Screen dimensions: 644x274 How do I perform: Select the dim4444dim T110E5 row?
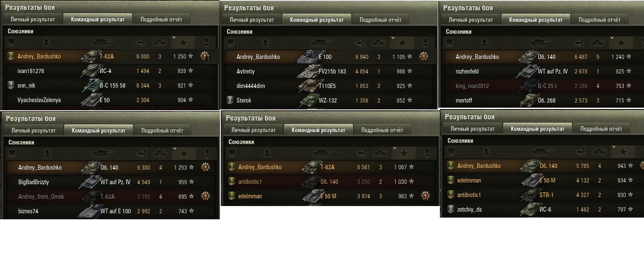pyautogui.click(x=329, y=86)
